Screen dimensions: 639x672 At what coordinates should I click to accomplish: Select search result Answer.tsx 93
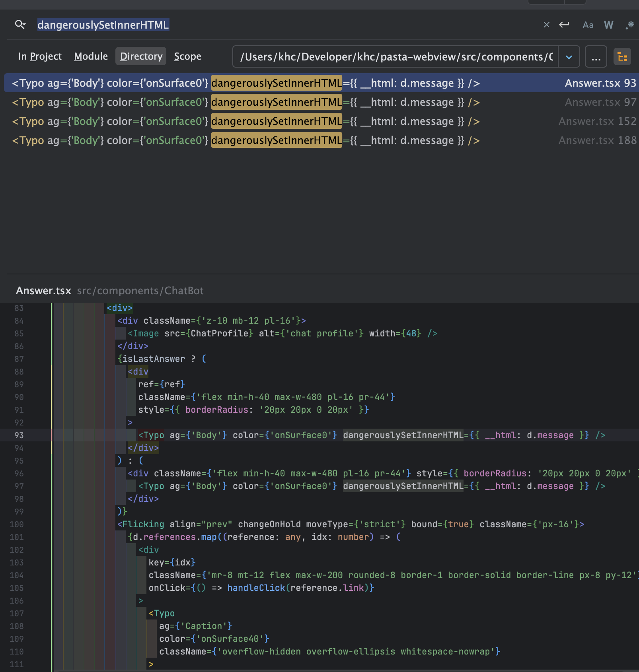321,83
